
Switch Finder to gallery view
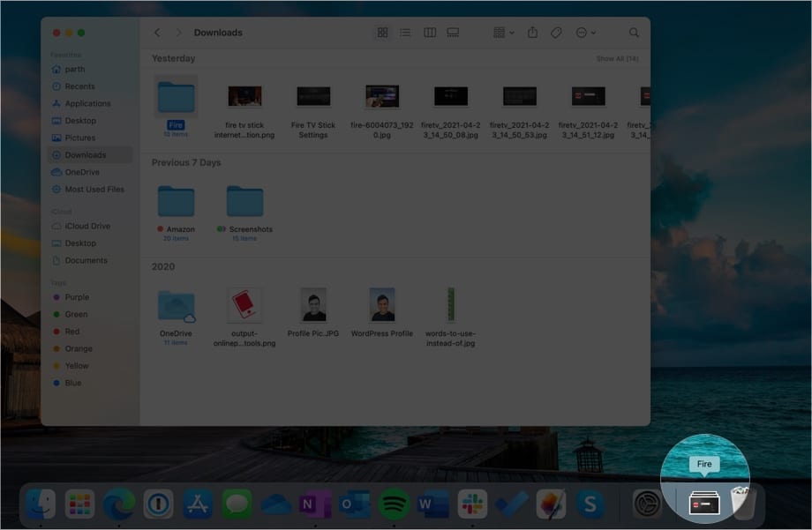pos(453,33)
